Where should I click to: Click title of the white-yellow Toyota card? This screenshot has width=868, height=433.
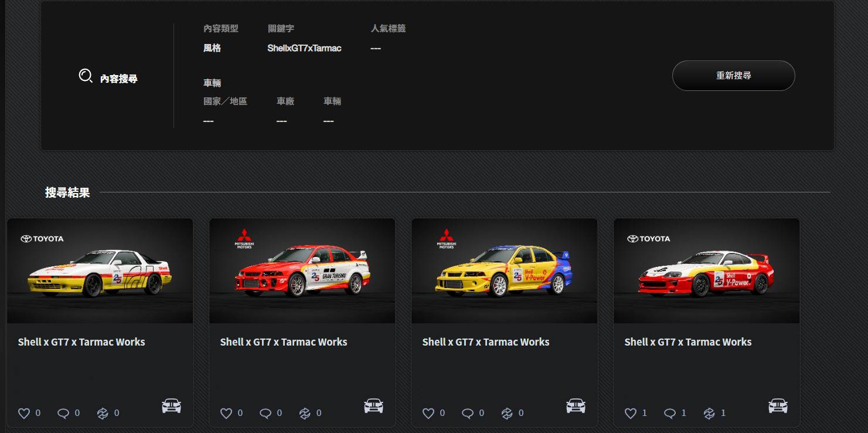(x=81, y=341)
